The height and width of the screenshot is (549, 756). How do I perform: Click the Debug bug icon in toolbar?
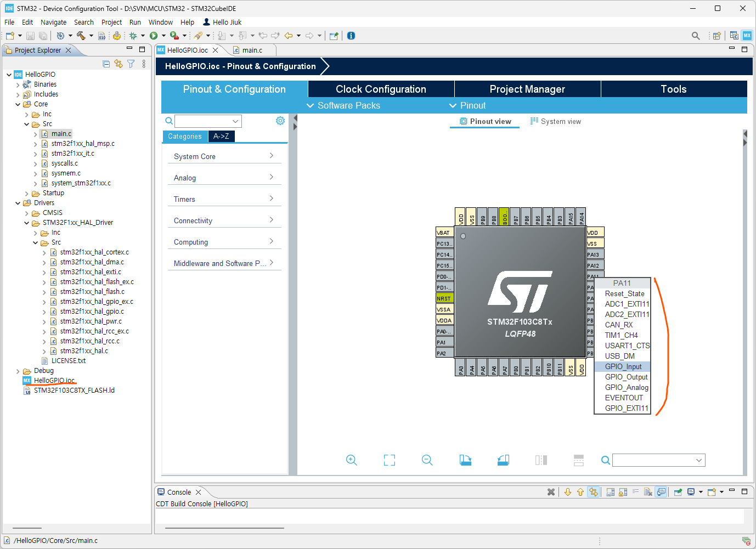tap(133, 36)
